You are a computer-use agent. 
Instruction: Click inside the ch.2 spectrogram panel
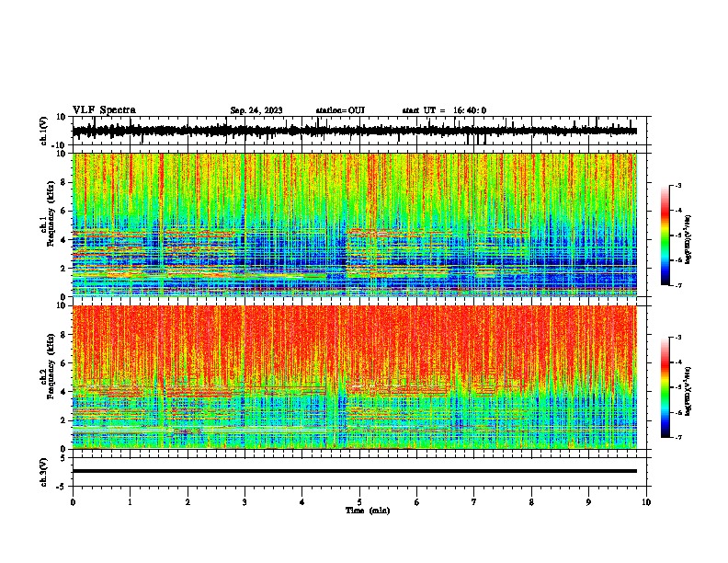pyautogui.click(x=355, y=377)
